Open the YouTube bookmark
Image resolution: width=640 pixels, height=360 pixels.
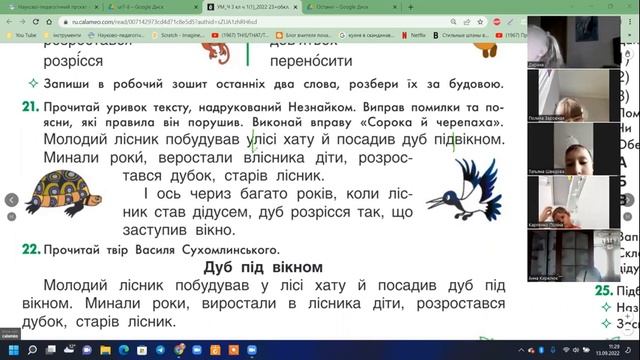[x=22, y=36]
